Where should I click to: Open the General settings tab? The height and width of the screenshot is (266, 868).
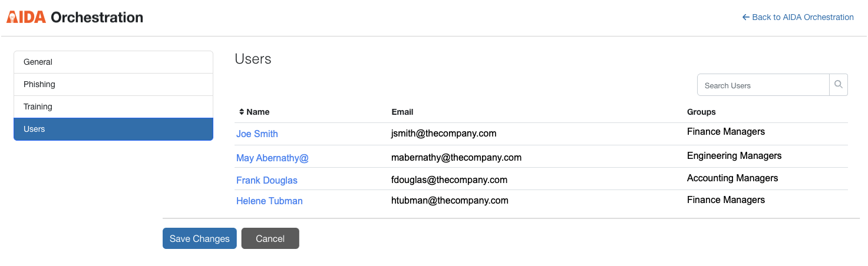point(113,62)
